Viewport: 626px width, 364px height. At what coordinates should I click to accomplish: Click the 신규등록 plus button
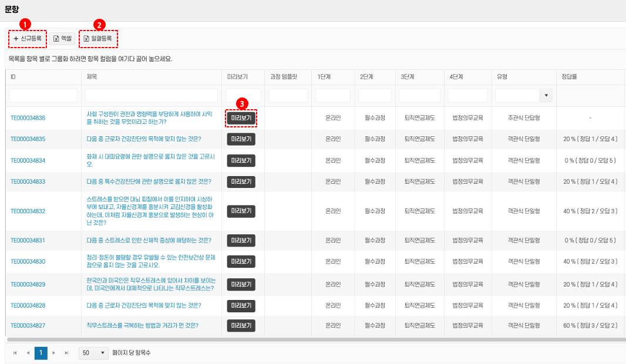pyautogui.click(x=27, y=39)
